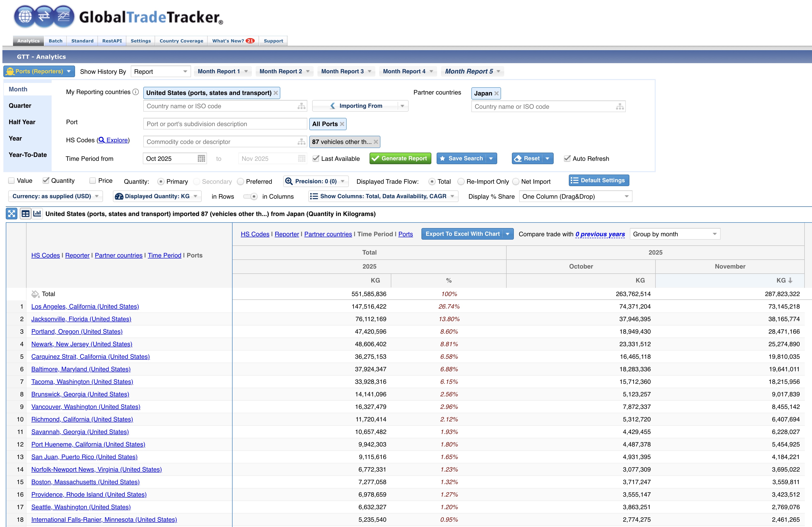Open the Group by month dropdown
Image resolution: width=812 pixels, height=527 pixels.
[674, 234]
